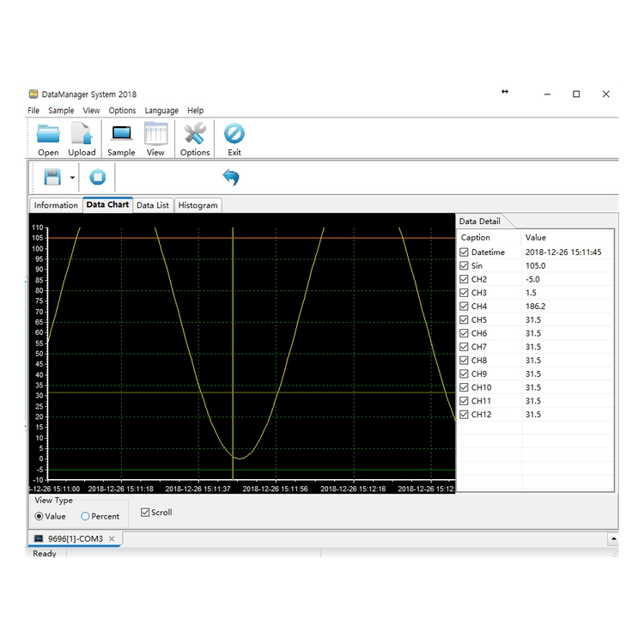Screen dimensions: 644x644
Task: Click the 9696[1]-COM3 device icon
Action: pyautogui.click(x=39, y=538)
